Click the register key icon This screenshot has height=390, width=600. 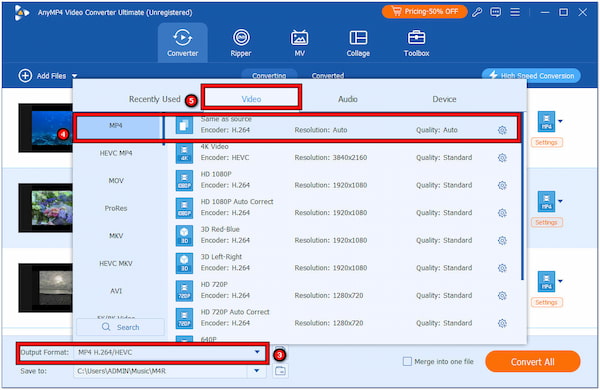coord(477,12)
